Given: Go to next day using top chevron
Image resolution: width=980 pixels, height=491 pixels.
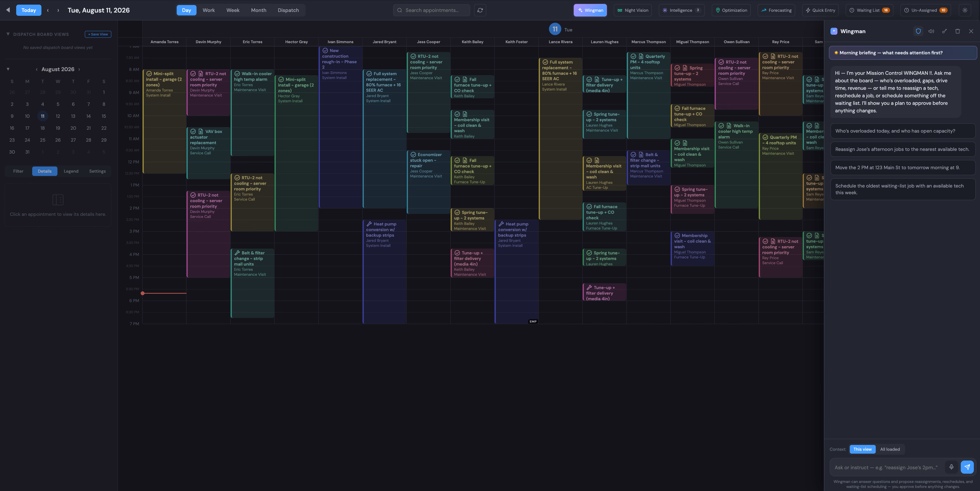Looking at the screenshot, I should coord(58,10).
